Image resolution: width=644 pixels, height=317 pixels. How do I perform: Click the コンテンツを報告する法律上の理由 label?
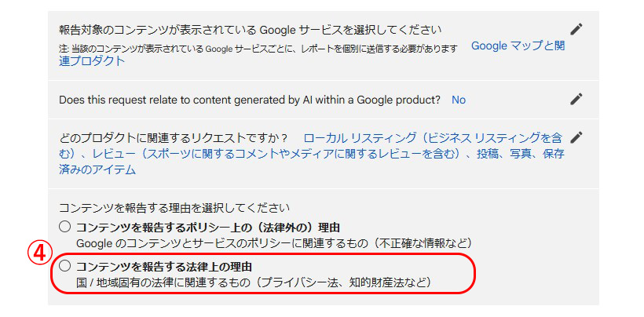coord(164,268)
